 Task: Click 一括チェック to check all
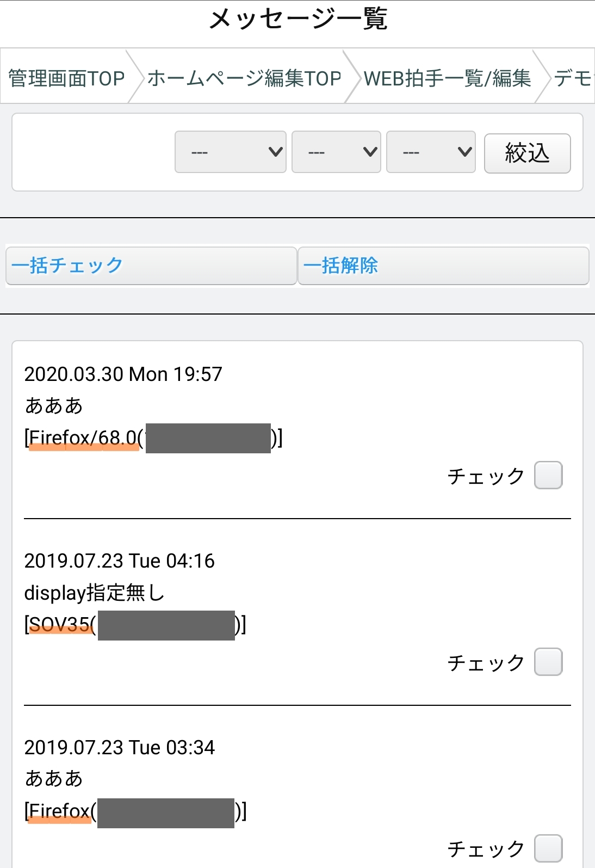151,266
